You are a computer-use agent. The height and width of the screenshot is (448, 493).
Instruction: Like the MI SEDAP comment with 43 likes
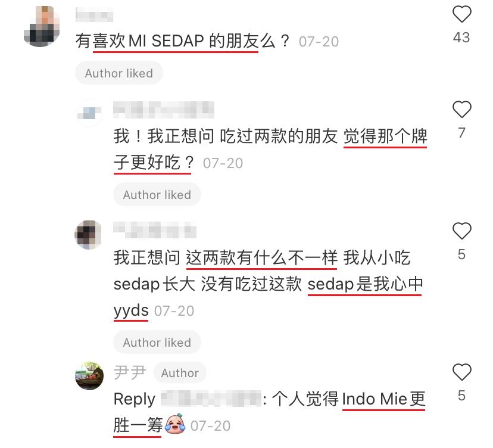(x=461, y=14)
